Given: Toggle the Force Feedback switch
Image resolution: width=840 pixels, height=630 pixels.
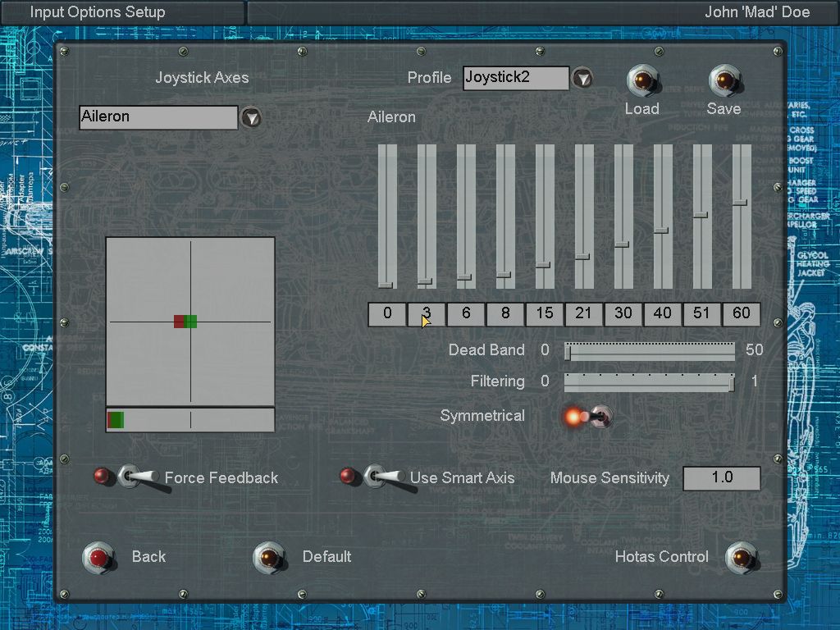Looking at the screenshot, I should (x=137, y=477).
